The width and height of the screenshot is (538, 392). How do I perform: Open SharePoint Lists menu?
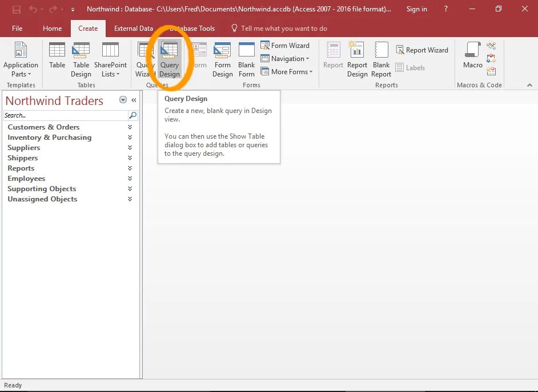[110, 59]
